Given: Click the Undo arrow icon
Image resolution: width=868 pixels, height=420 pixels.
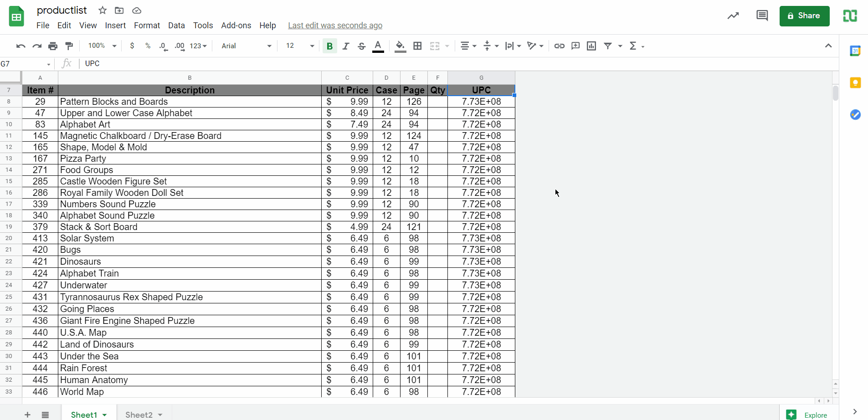Looking at the screenshot, I should pyautogui.click(x=21, y=46).
